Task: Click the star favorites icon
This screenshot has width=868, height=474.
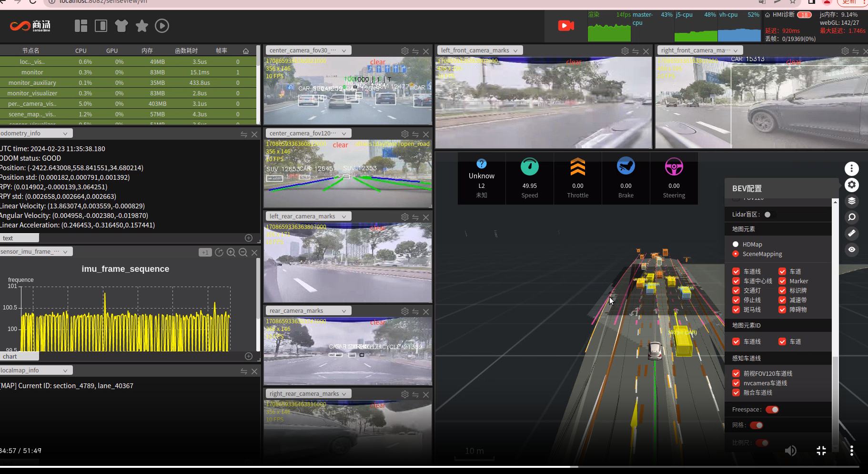Action: click(x=141, y=26)
